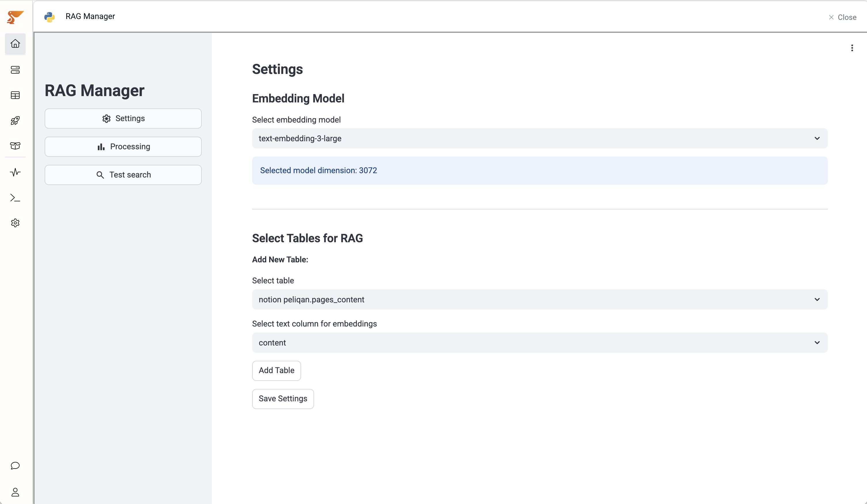The width and height of the screenshot is (867, 504).
Task: Click the Python logo in header
Action: (50, 17)
